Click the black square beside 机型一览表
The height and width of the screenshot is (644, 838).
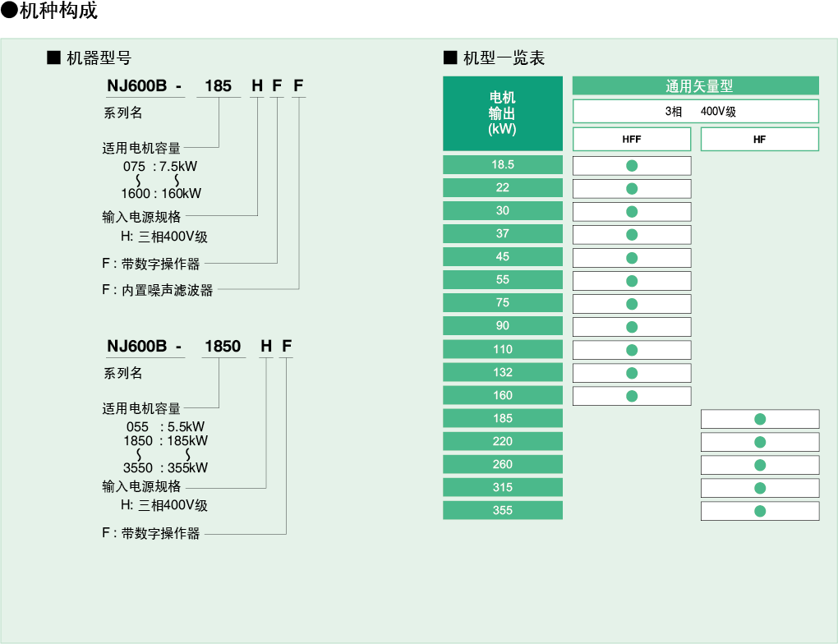(x=449, y=57)
